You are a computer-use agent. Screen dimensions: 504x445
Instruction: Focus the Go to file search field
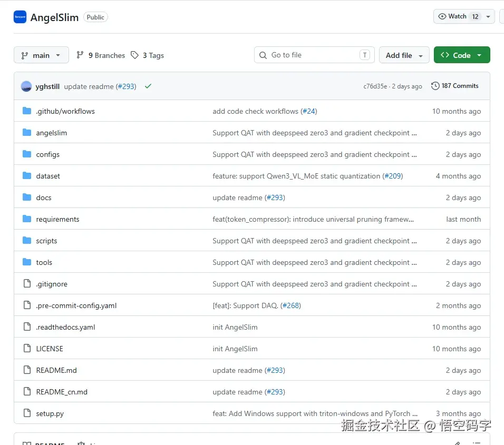point(314,55)
